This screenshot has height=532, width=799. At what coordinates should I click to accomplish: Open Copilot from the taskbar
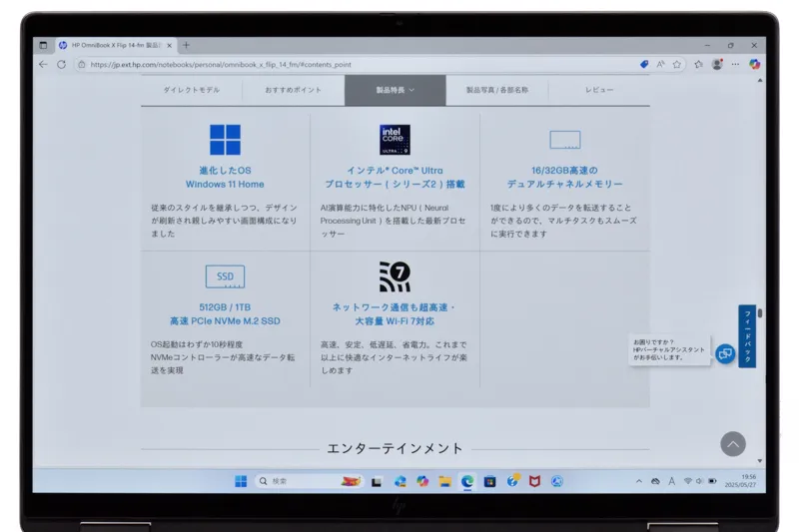[422, 481]
